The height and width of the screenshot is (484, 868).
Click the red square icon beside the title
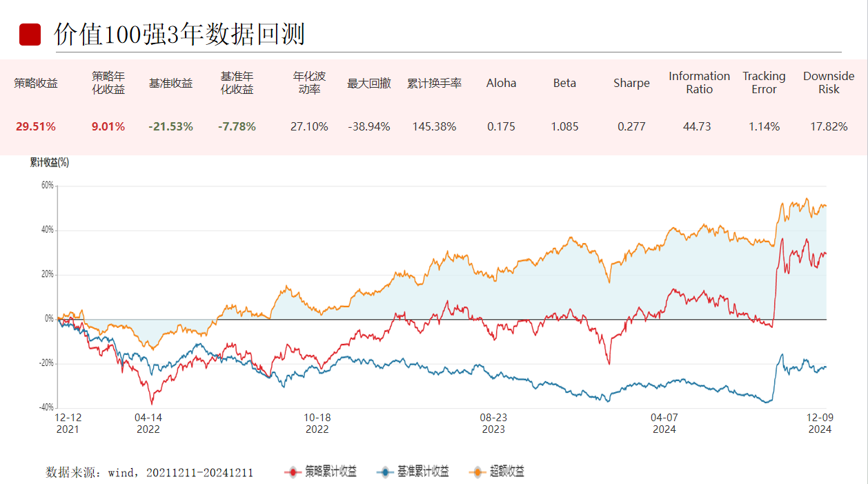30,35
